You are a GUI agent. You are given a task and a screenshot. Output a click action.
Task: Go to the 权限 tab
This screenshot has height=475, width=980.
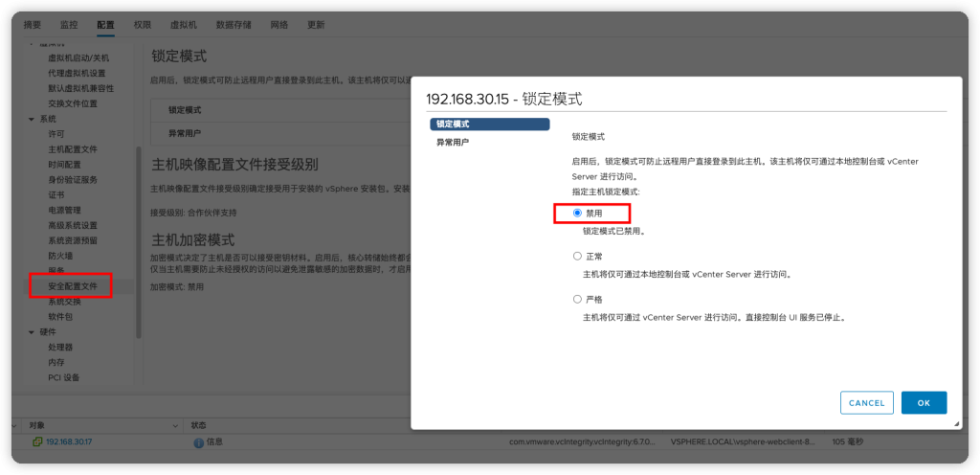143,26
